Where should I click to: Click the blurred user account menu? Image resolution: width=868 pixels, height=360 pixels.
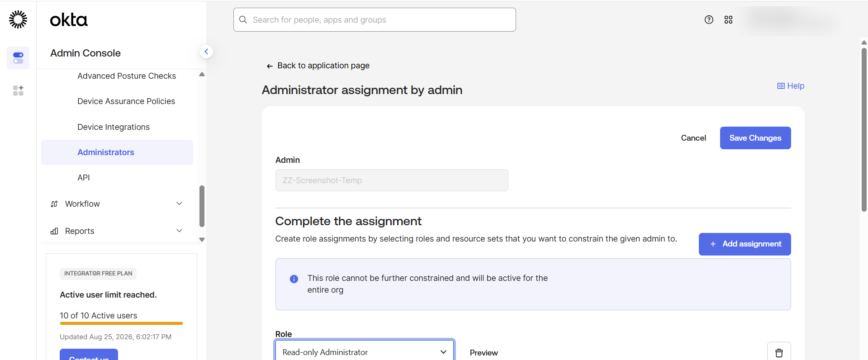(x=790, y=20)
